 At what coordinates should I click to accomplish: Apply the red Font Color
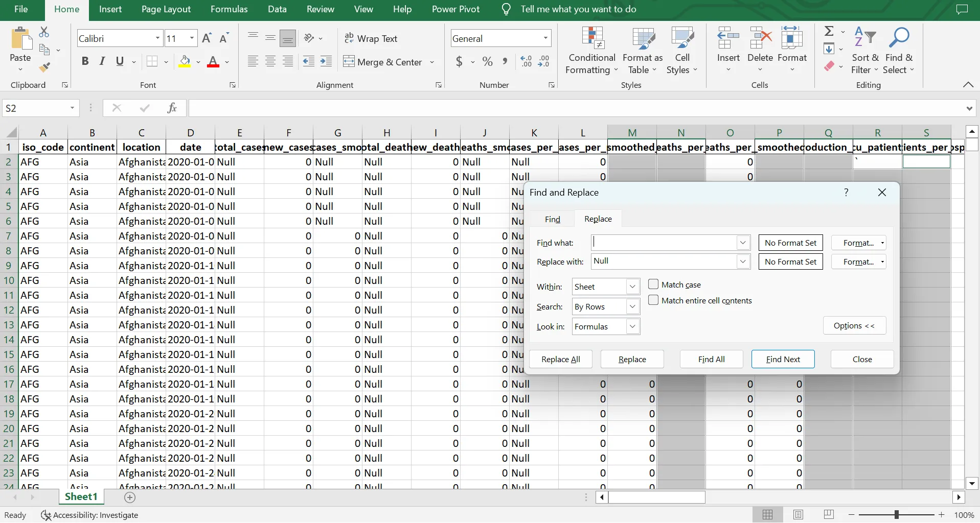click(213, 62)
